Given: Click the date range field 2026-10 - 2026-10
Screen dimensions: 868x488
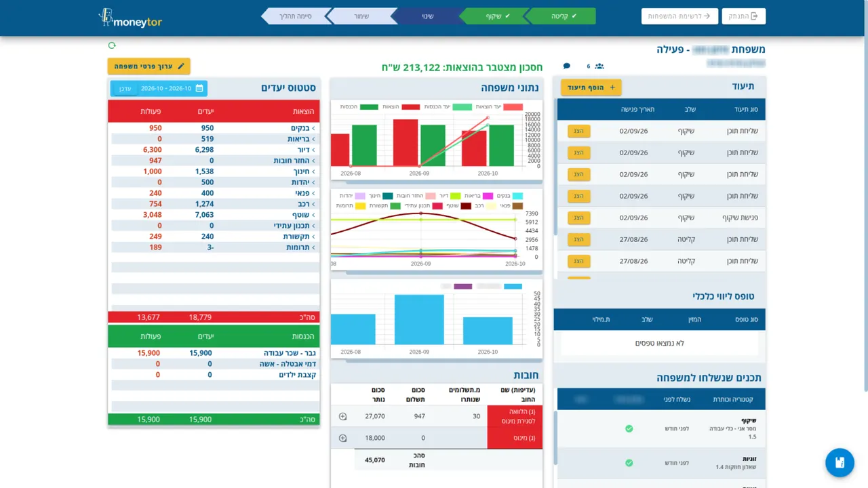Looking at the screenshot, I should pos(166,89).
